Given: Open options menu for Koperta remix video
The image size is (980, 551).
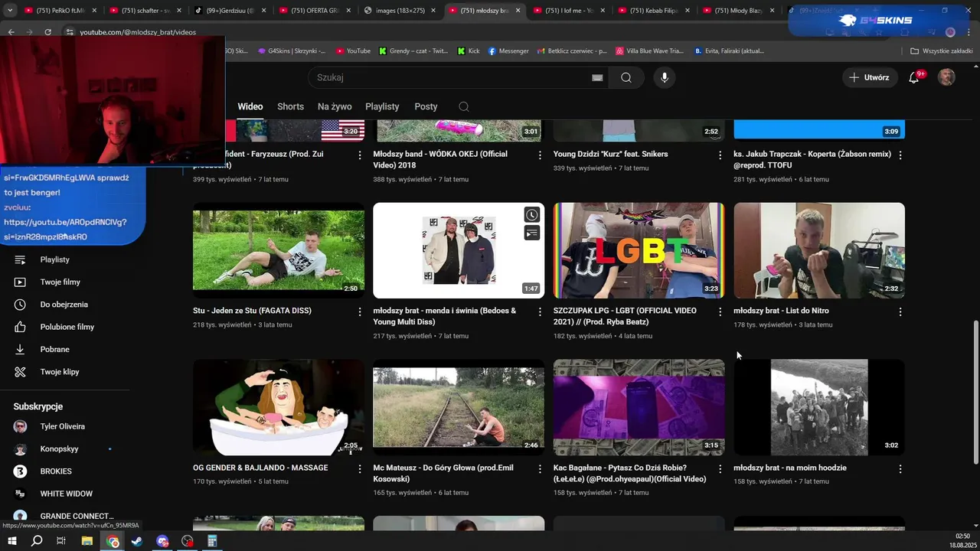Looking at the screenshot, I should [x=900, y=155].
